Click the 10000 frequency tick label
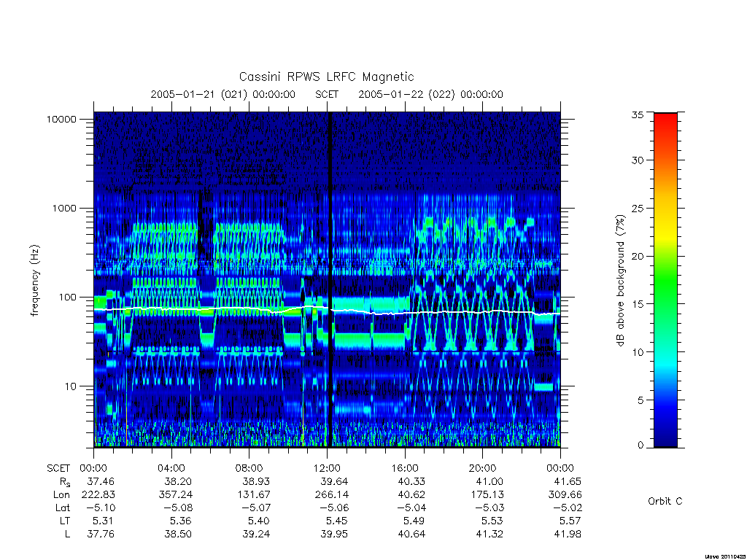 tap(61, 119)
